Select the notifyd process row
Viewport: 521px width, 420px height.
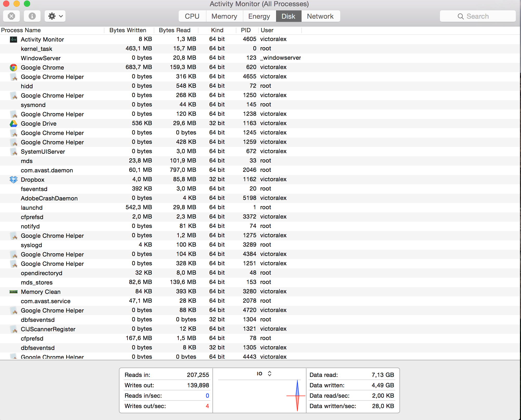260,226
